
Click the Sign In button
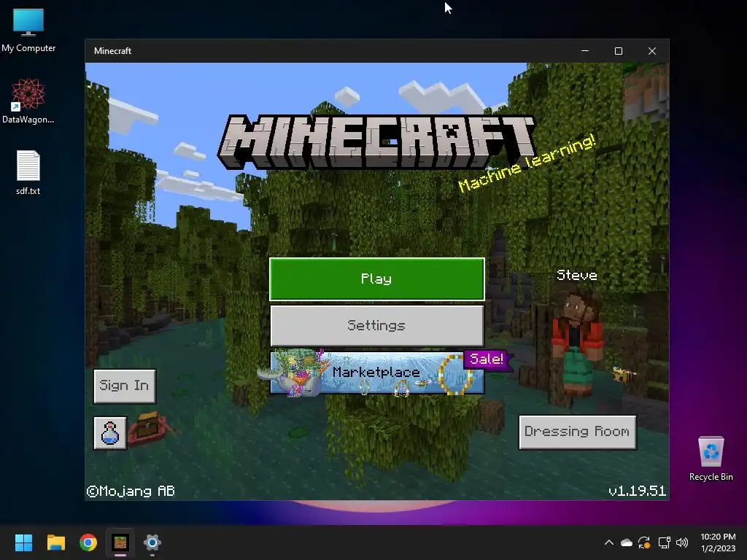point(124,386)
